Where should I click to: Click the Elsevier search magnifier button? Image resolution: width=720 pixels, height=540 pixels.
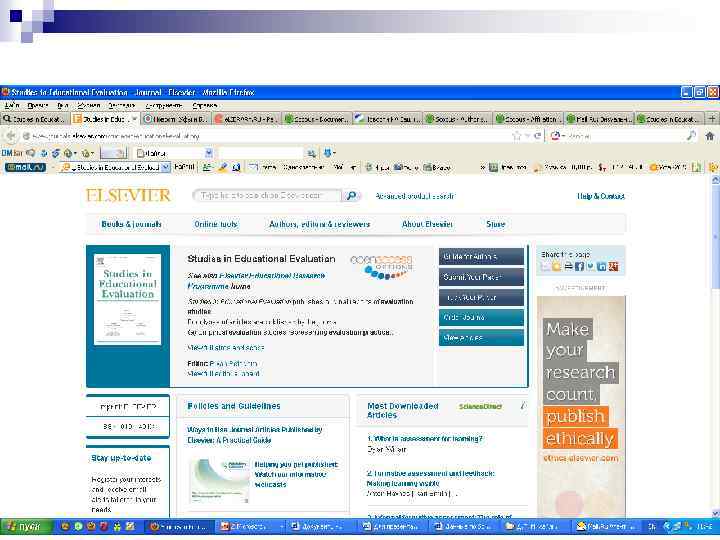[x=351, y=196]
